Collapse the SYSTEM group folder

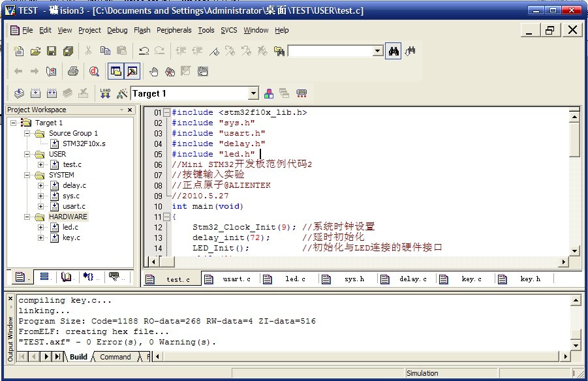(27, 175)
